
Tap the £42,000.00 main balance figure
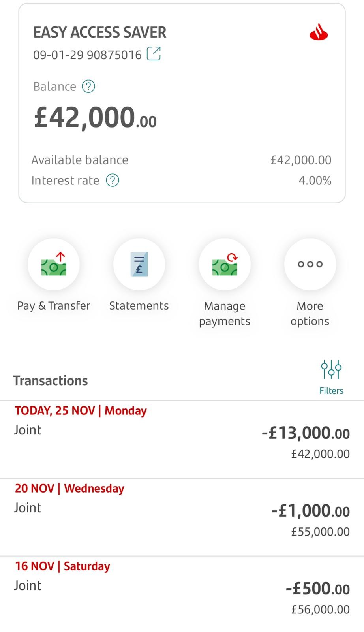point(95,118)
